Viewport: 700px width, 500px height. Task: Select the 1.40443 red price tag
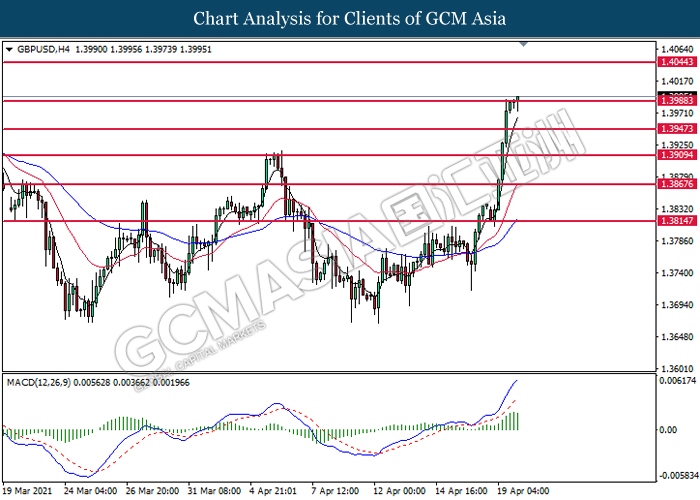coord(676,62)
